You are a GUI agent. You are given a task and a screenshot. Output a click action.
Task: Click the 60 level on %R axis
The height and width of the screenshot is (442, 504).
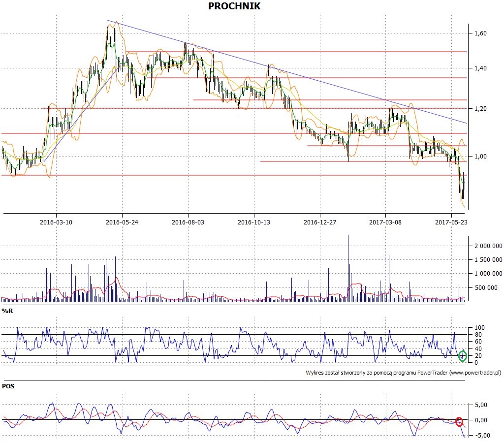pyautogui.click(x=478, y=342)
